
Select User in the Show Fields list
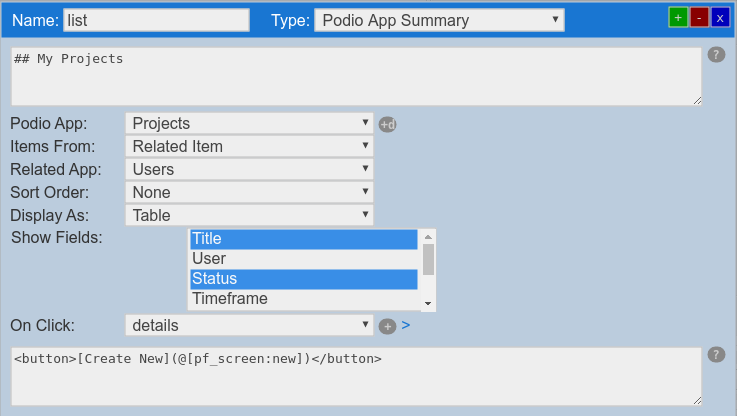click(303, 259)
